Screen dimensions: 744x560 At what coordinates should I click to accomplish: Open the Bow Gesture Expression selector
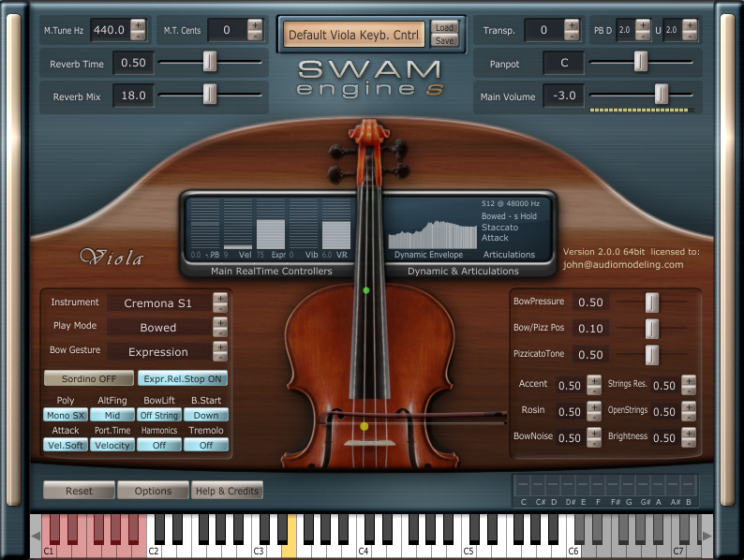point(158,352)
